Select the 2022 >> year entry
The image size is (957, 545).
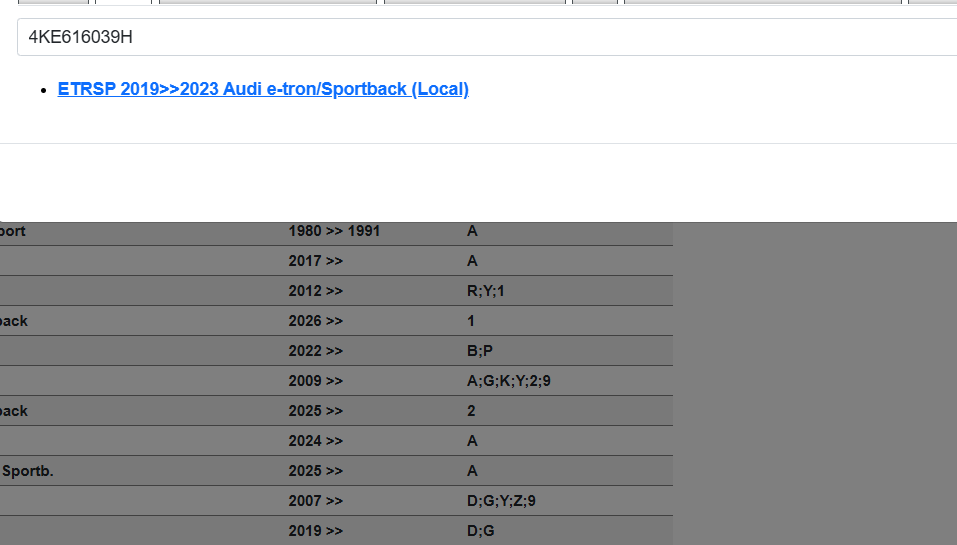315,351
